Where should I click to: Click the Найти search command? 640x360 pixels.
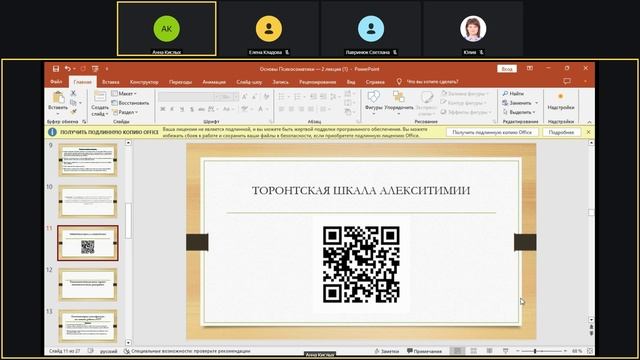[513, 93]
